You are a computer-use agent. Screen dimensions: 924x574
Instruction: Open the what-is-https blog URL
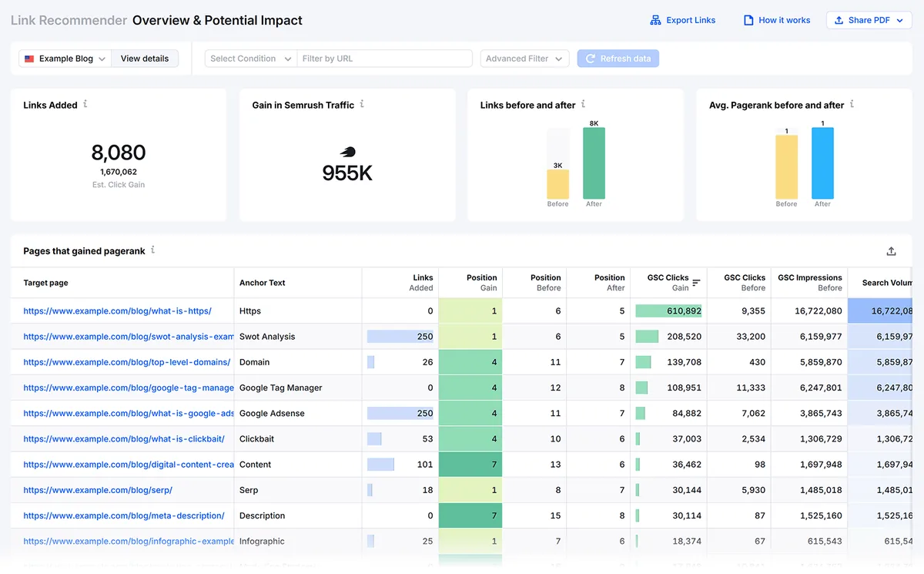[117, 311]
